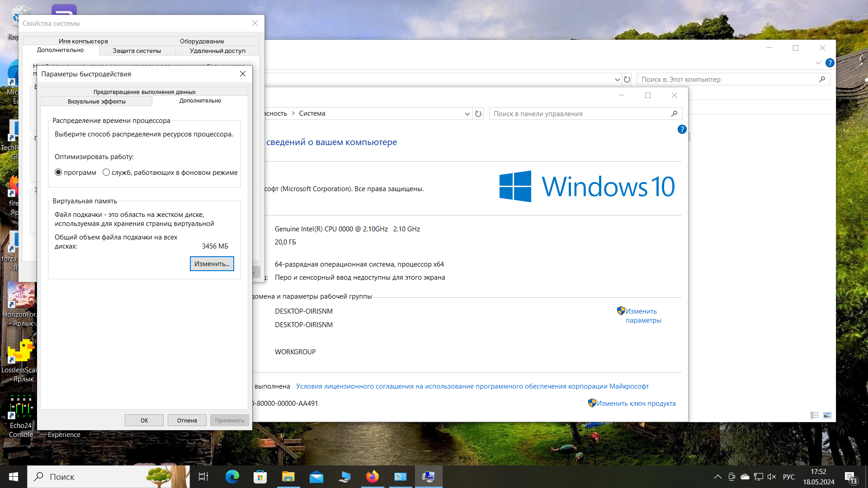The image size is (868, 488).
Task: Open the Mail app on taskbar
Action: point(316,477)
